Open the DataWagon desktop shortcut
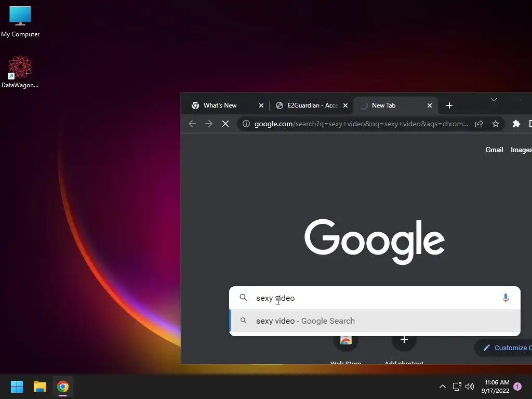 (20, 72)
